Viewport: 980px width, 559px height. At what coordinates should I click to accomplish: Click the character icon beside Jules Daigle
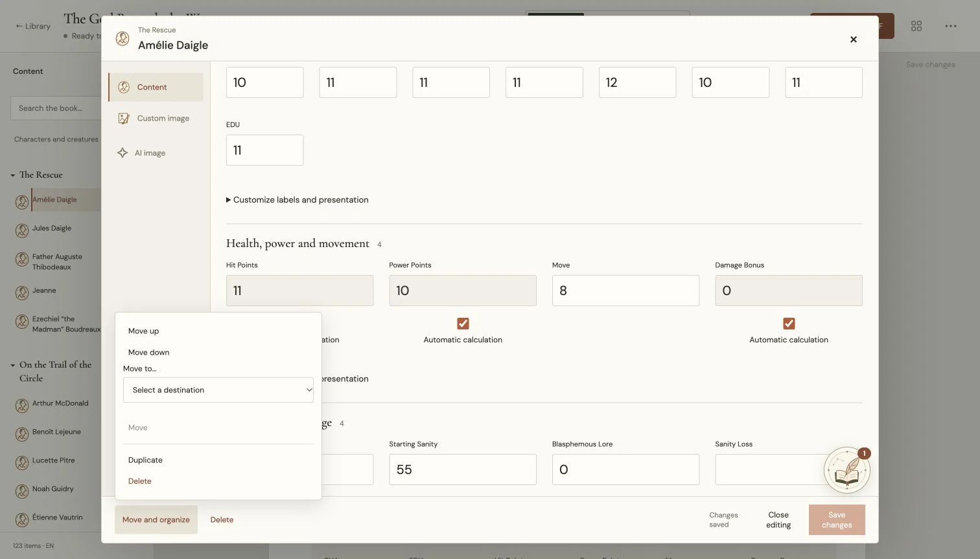[22, 230]
